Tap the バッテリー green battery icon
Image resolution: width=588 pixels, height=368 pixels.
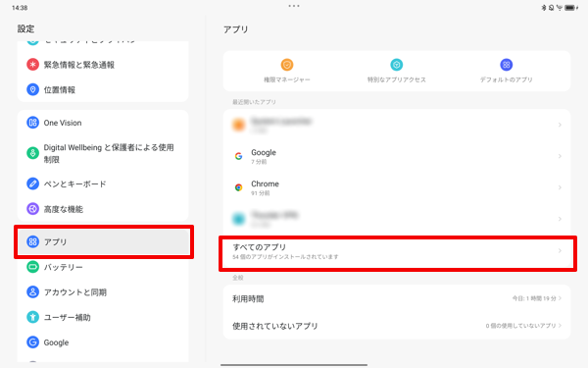click(x=32, y=267)
